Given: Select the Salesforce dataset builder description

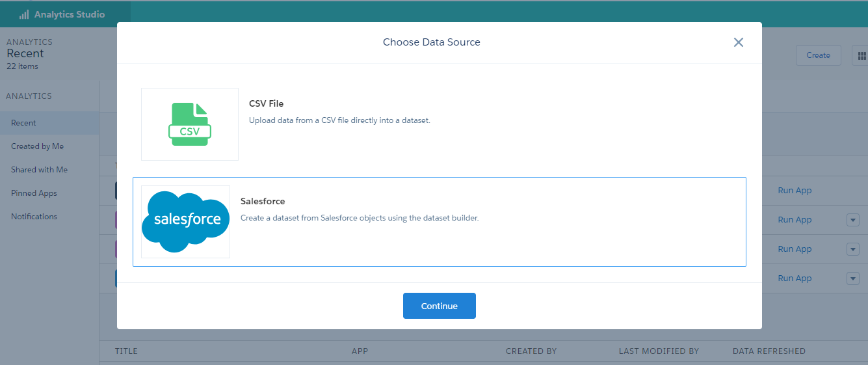Looking at the screenshot, I should [359, 218].
